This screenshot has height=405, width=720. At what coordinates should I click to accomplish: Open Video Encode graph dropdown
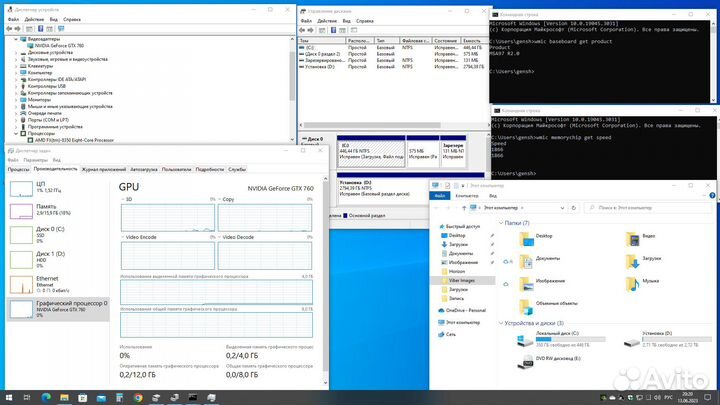point(123,237)
